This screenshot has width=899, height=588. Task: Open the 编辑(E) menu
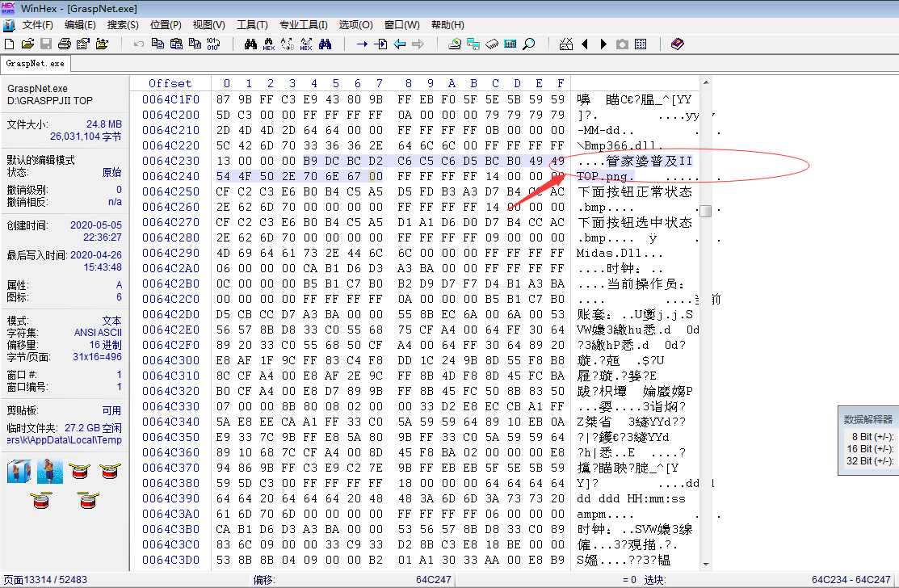pos(80,25)
